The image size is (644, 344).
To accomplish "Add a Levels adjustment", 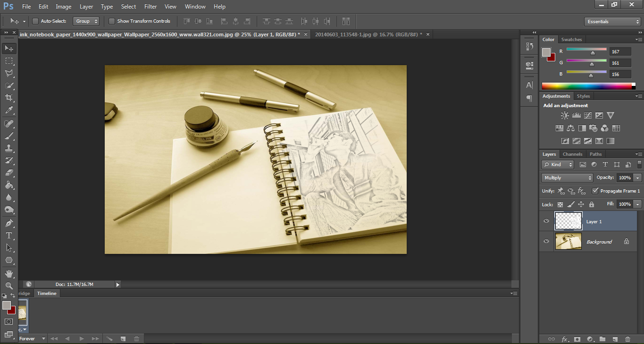I will coord(576,115).
